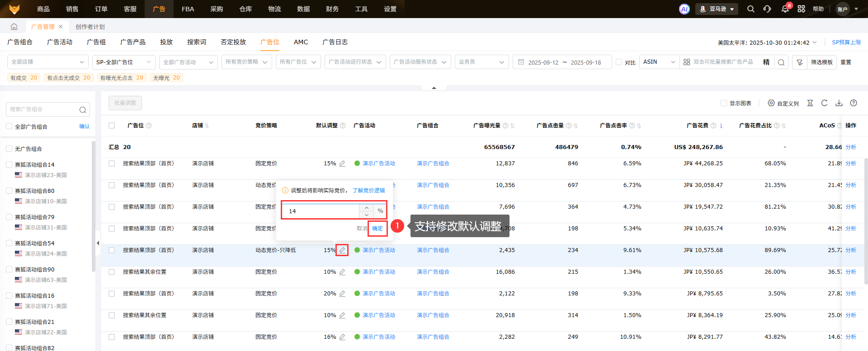Click the left portfolio list scrollbar
Screen dimensions: 868x351
coord(94,206)
